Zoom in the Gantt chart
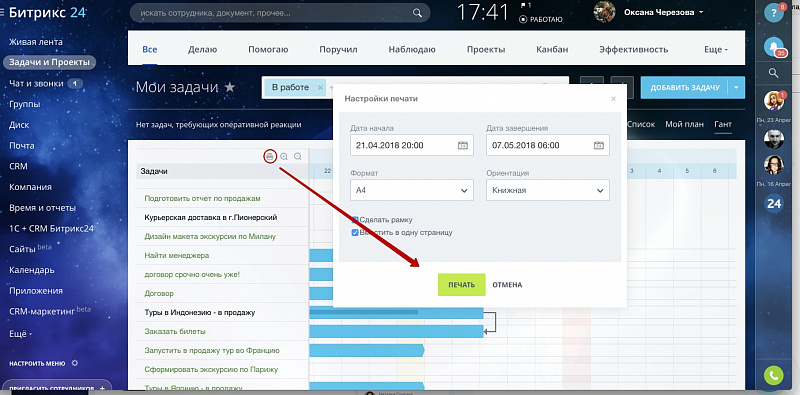The height and width of the screenshot is (395, 800). click(x=284, y=157)
